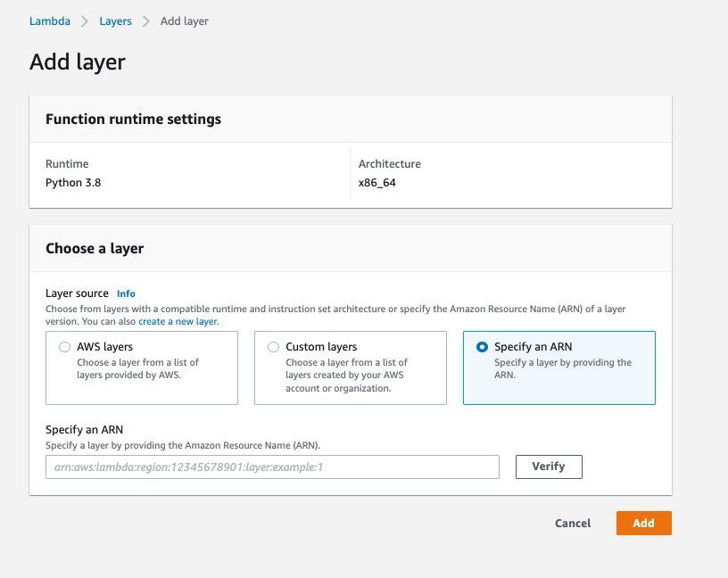The height and width of the screenshot is (578, 728).
Task: Follow the 'create a new layer' link
Action: 178,321
